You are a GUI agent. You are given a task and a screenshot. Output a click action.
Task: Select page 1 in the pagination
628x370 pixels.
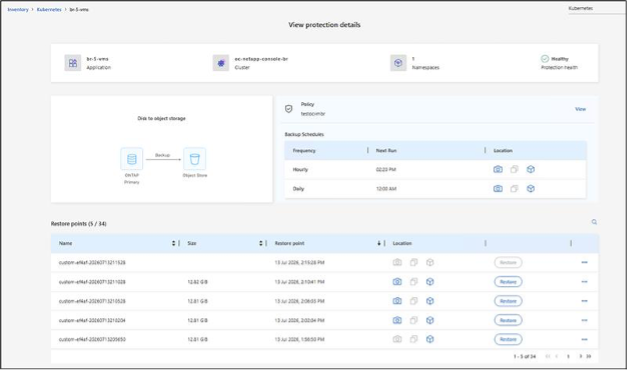[x=568, y=356]
